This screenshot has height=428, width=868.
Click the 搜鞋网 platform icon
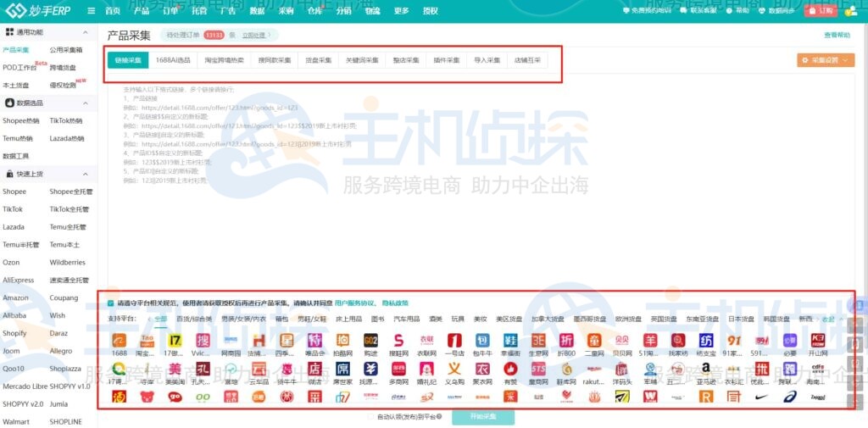398,340
